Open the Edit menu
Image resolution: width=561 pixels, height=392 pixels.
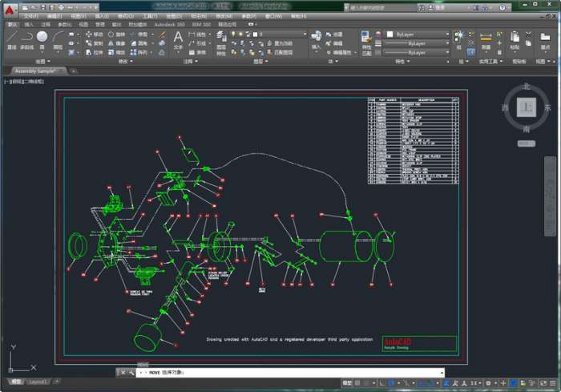tap(54, 16)
